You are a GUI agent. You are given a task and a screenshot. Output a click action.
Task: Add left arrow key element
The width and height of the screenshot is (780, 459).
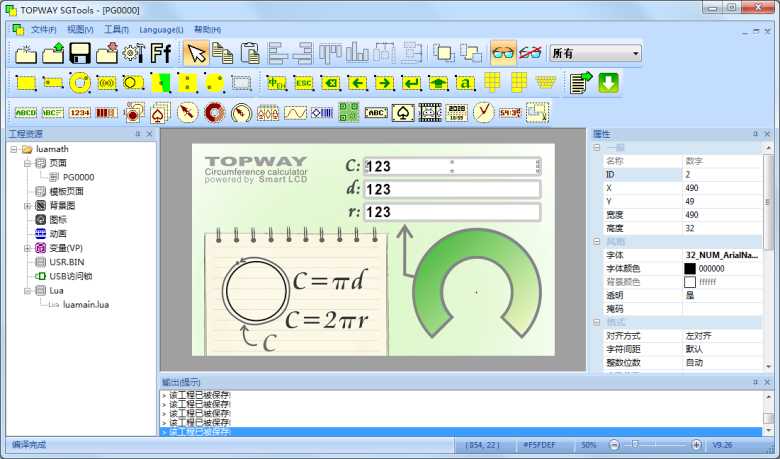click(357, 83)
